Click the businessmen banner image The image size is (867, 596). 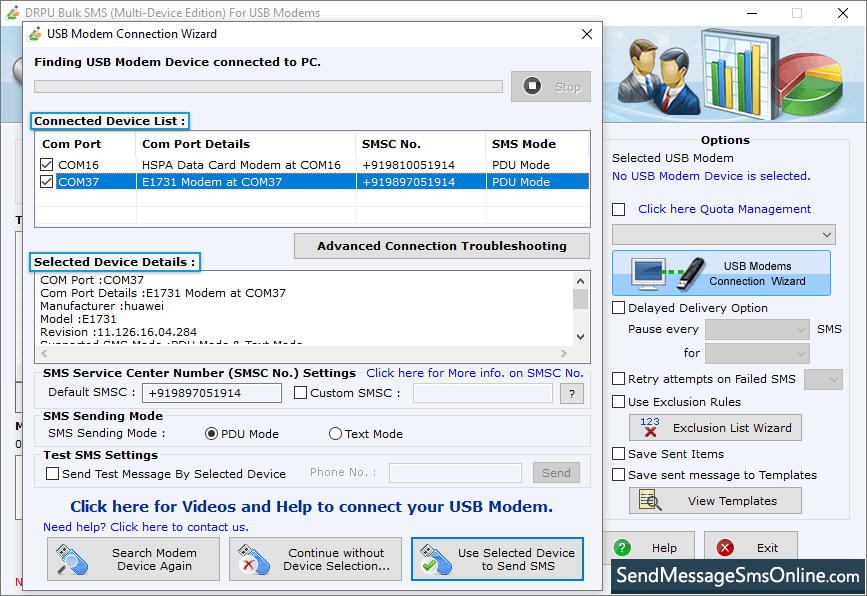pos(658,75)
